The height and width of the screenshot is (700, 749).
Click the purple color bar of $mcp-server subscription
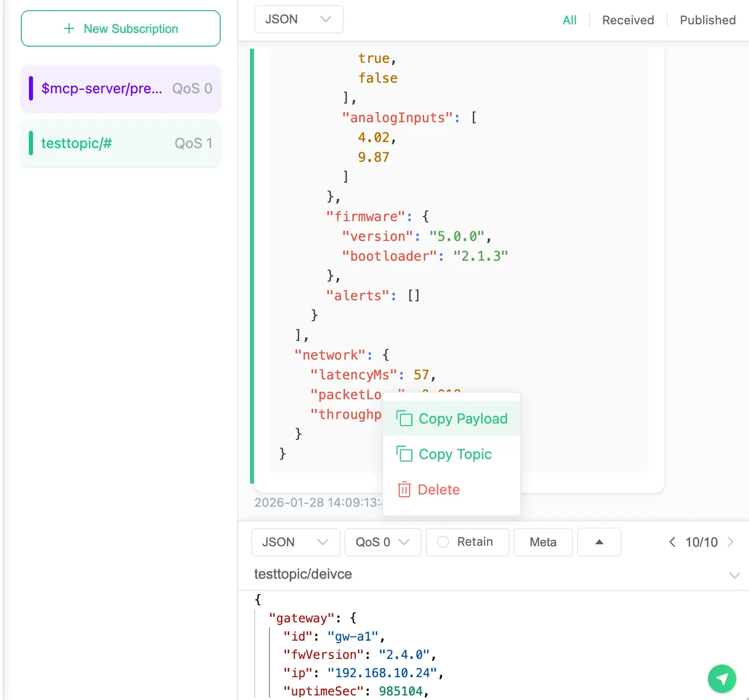pos(31,88)
